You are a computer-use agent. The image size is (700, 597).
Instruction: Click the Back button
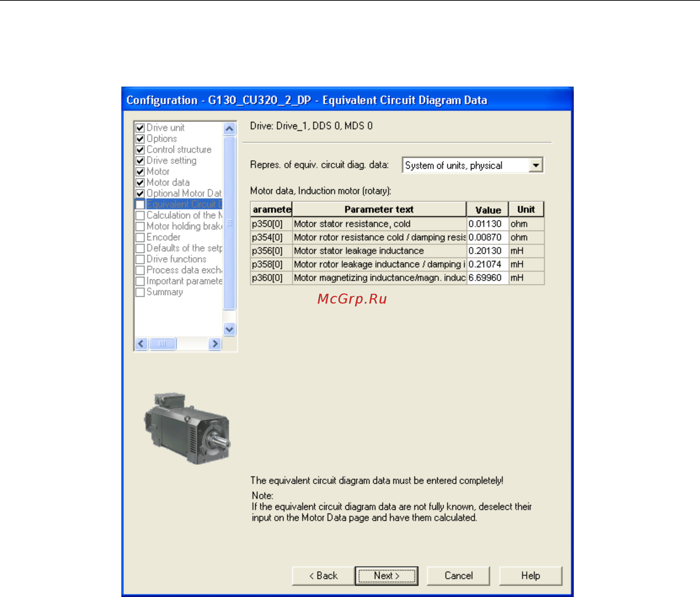tap(323, 576)
